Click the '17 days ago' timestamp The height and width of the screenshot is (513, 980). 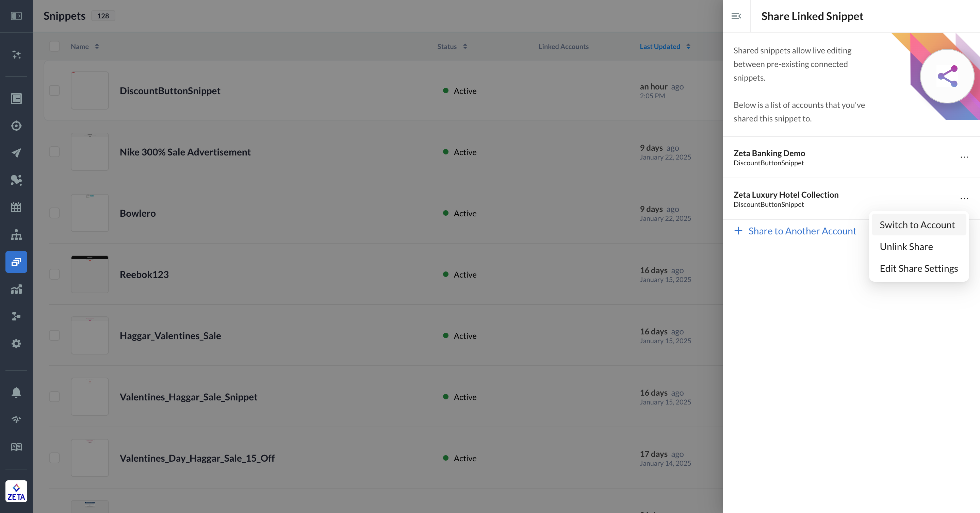(x=661, y=454)
